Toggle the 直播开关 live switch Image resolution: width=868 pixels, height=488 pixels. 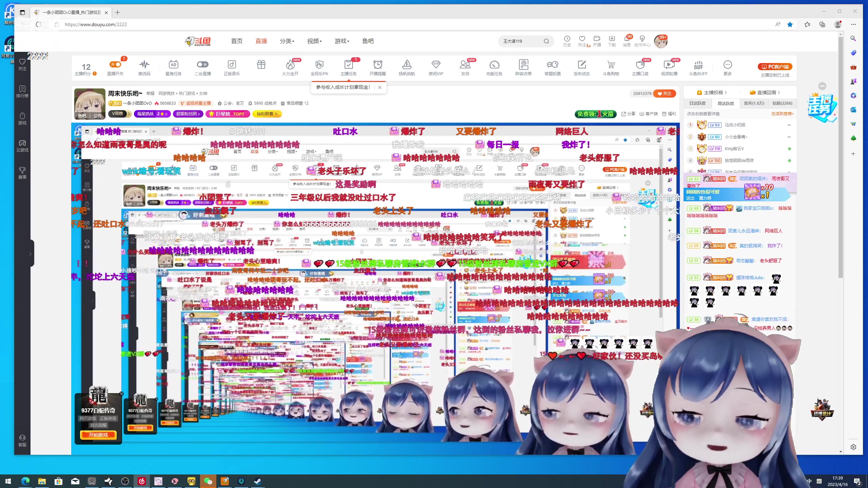click(115, 64)
